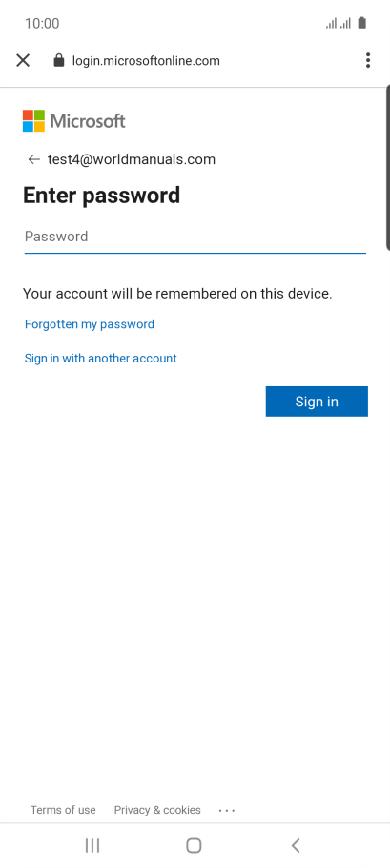Choose Sign in with another account
Screen dimensions: 390x868
[101, 358]
